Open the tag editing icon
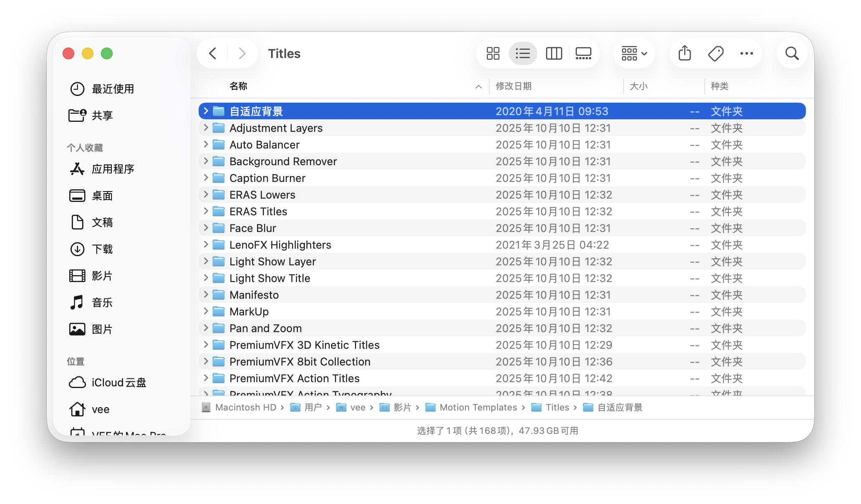The width and height of the screenshot is (861, 504). point(716,53)
